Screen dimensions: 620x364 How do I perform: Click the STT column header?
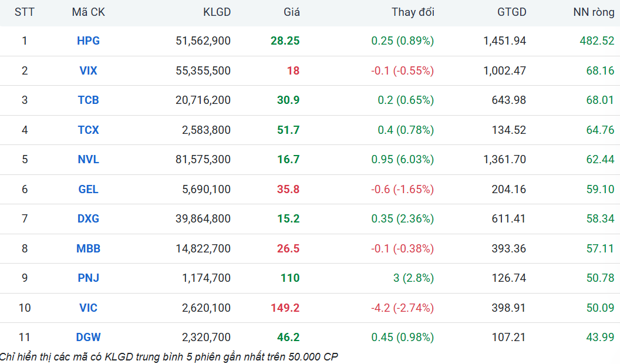click(25, 12)
